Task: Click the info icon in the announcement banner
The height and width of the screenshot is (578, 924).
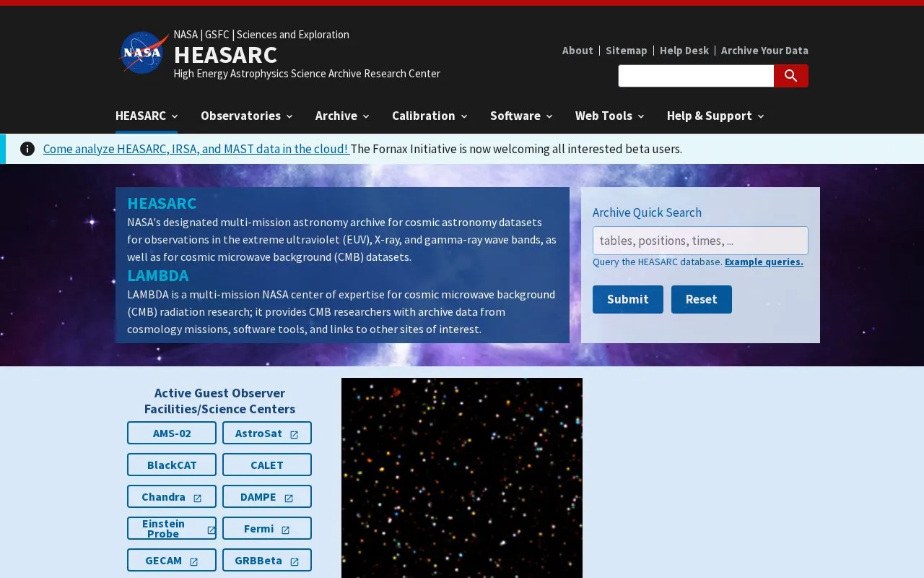Action: point(27,149)
